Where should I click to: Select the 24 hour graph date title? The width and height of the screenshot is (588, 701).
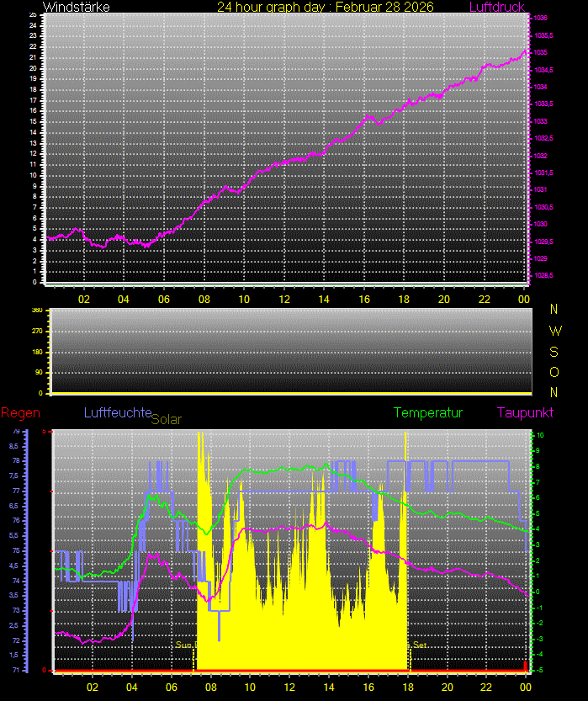326,7
